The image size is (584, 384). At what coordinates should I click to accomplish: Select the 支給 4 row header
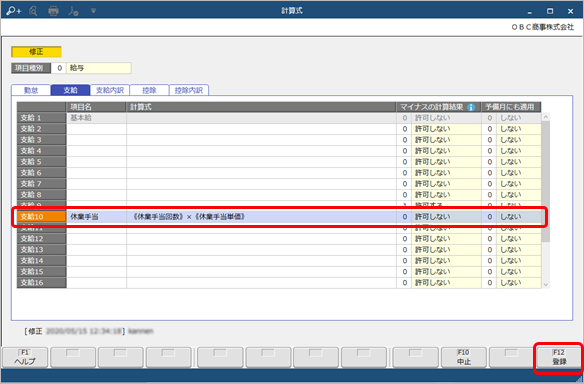[41, 151]
